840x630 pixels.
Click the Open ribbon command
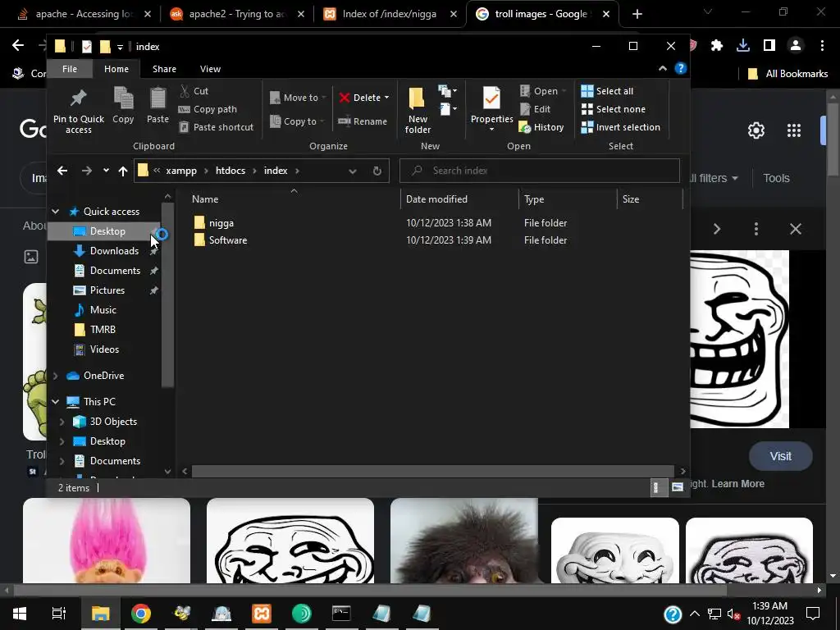(542, 91)
